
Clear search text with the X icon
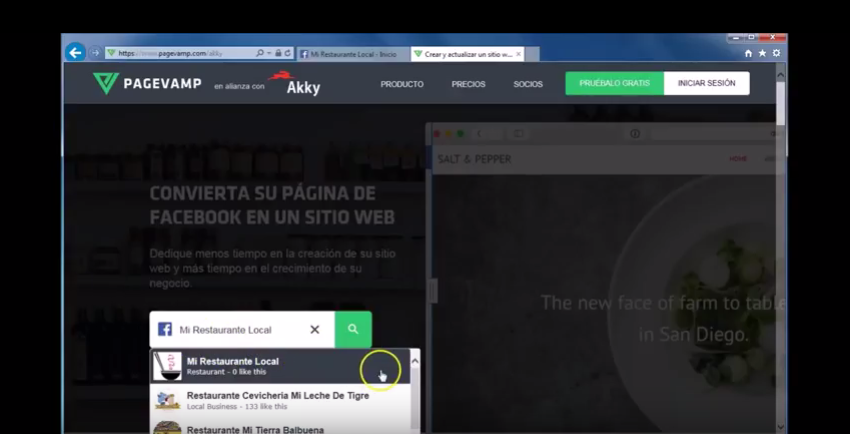coord(314,329)
